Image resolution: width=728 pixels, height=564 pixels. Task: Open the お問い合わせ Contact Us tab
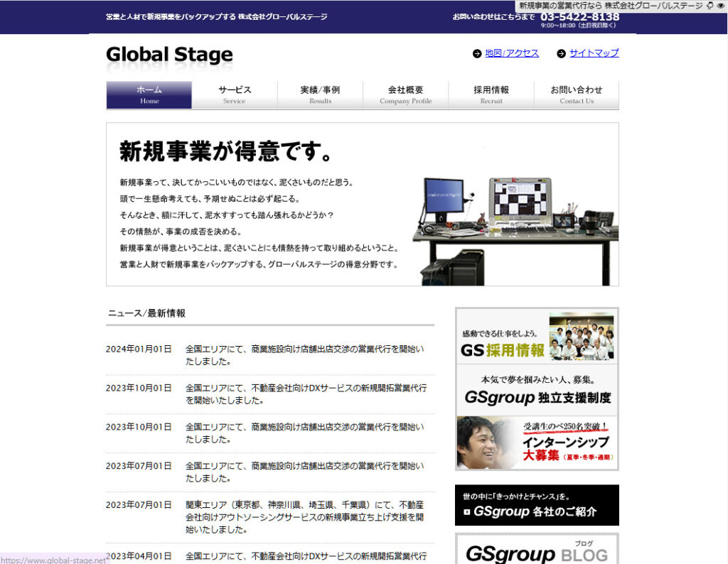(x=576, y=95)
